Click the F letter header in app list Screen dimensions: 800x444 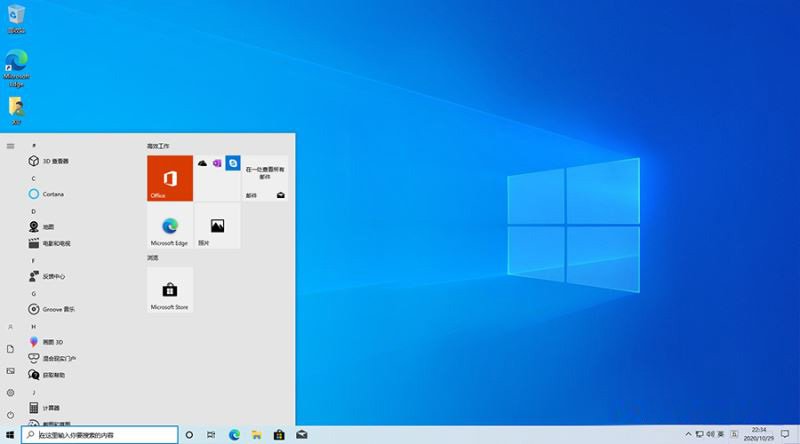click(34, 261)
